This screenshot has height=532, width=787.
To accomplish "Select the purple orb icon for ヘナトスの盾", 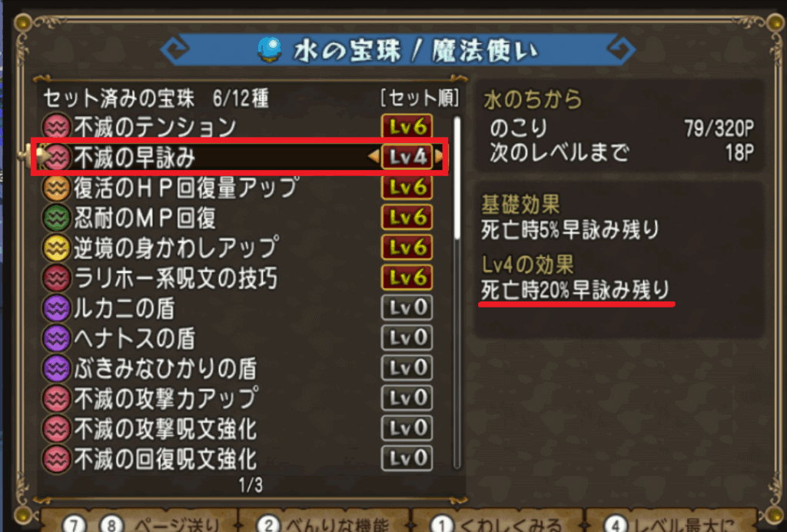I will (56, 338).
